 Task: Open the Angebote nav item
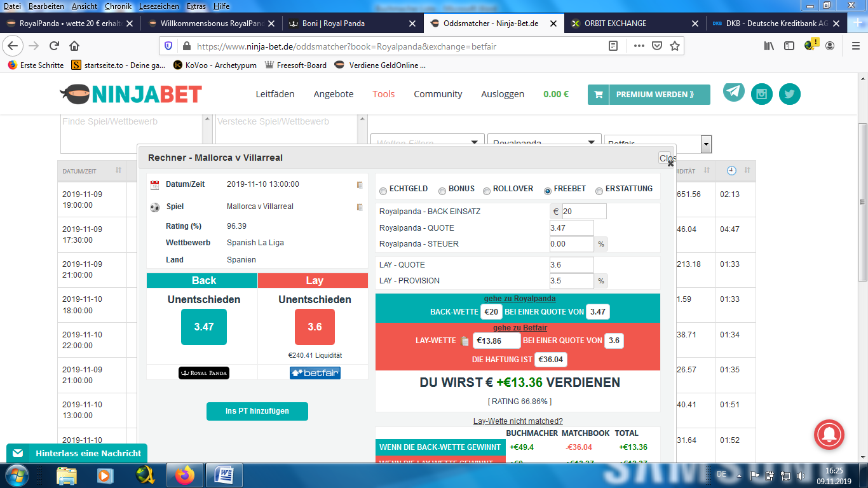click(334, 94)
